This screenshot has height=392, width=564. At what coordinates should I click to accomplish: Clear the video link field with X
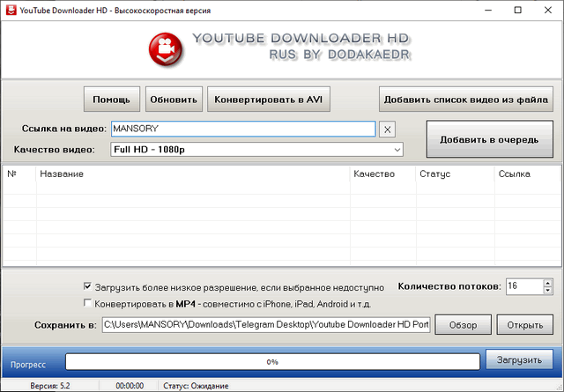pos(388,129)
